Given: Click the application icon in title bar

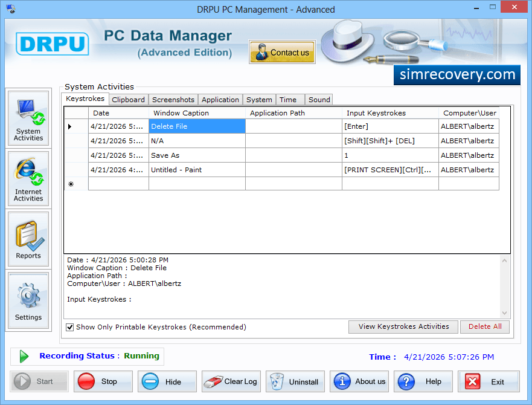Looking at the screenshot, I should 11,8.
